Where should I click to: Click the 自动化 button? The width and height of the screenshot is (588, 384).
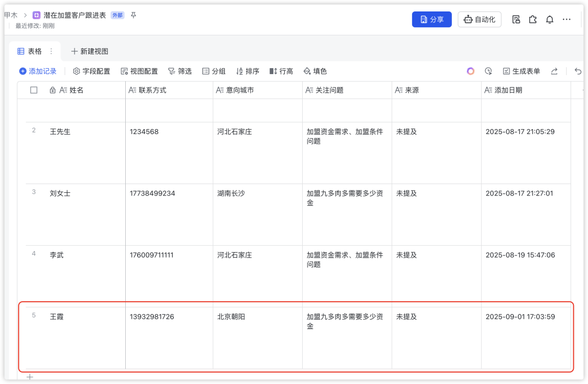pyautogui.click(x=479, y=20)
